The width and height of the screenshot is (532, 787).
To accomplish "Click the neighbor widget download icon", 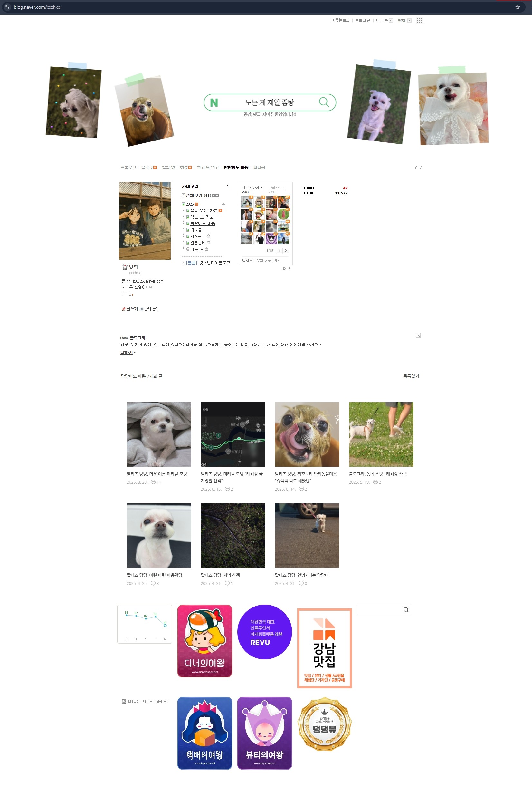I will pos(290,269).
